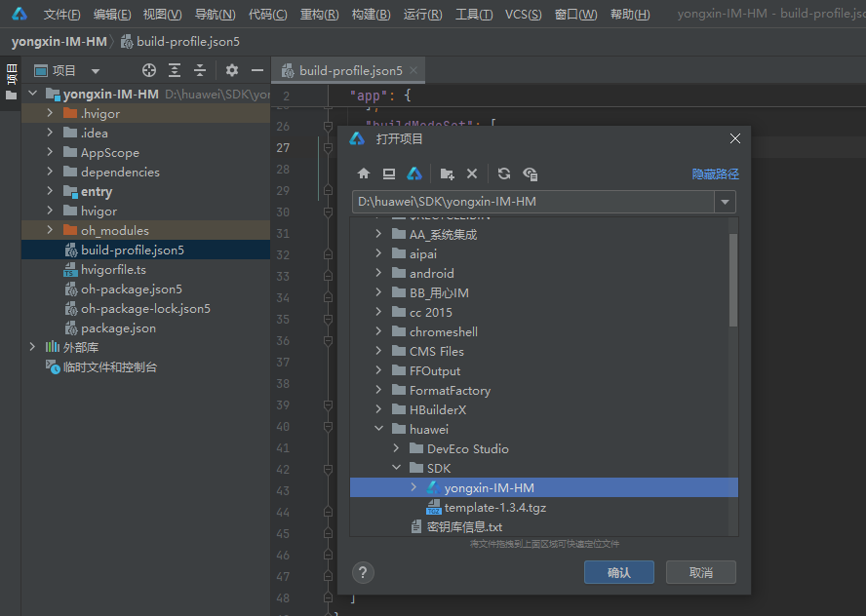Select the FormatFactory folder
The width and height of the screenshot is (866, 616).
tap(451, 390)
